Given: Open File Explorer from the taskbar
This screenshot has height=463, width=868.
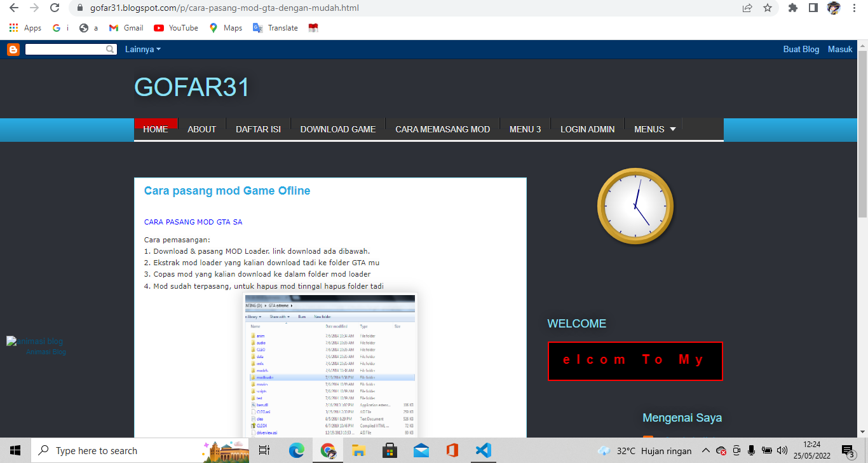Looking at the screenshot, I should [x=359, y=450].
